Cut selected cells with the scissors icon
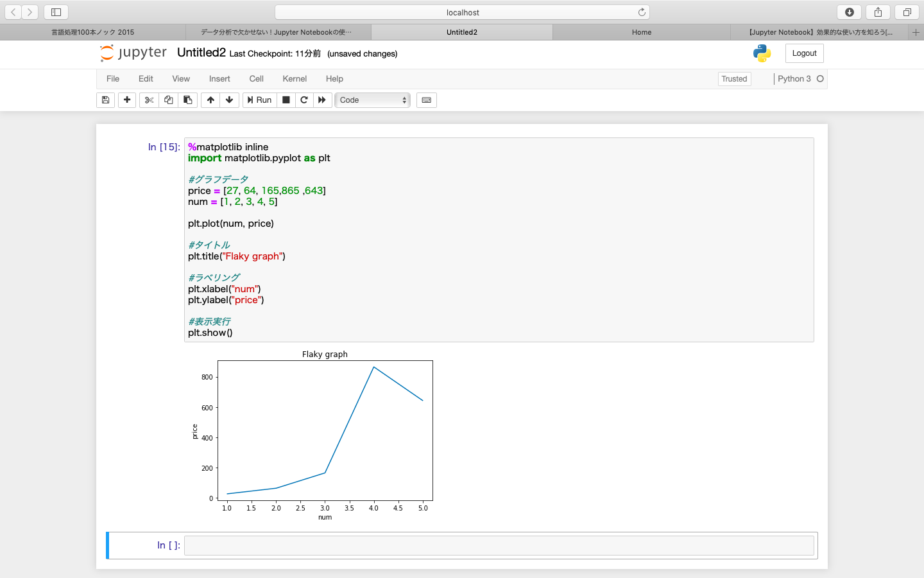The width and height of the screenshot is (924, 578). (x=149, y=100)
